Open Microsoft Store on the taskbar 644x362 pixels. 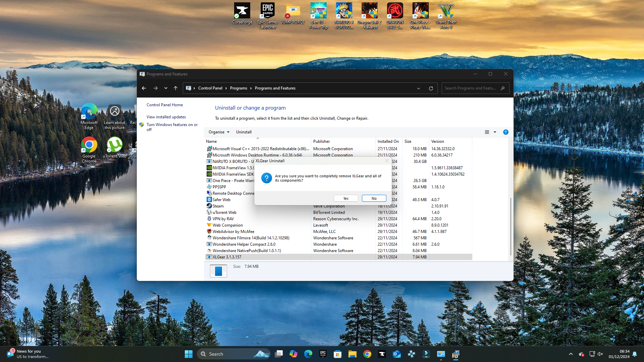pyautogui.click(x=338, y=354)
